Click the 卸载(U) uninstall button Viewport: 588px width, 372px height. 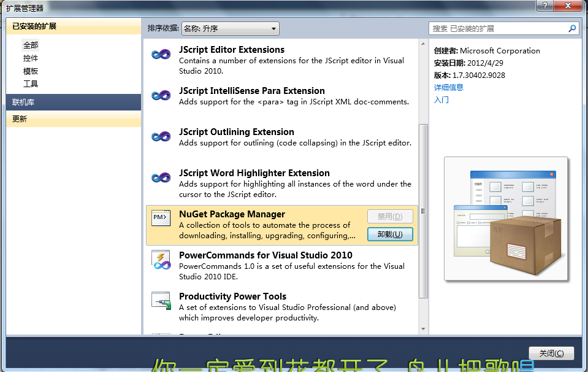[390, 234]
